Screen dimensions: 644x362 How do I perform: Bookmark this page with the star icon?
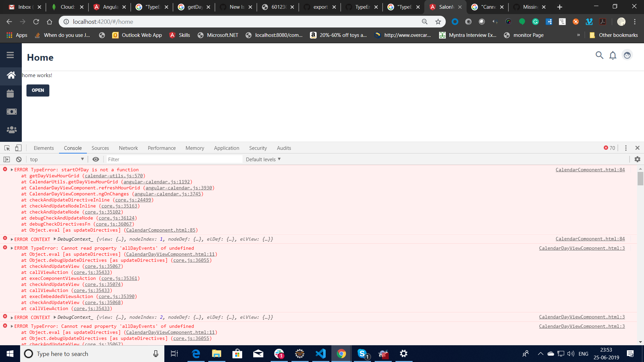point(438,22)
